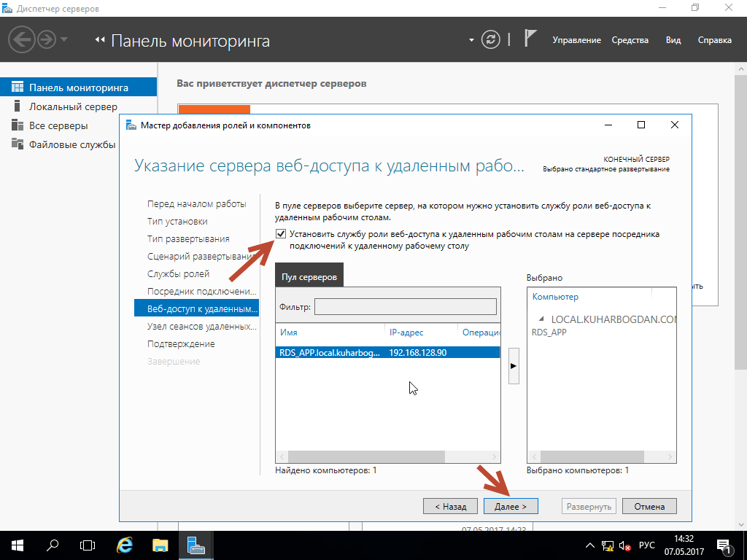The width and height of the screenshot is (747, 560).
Task: Open the Средства menu
Action: [x=630, y=40]
